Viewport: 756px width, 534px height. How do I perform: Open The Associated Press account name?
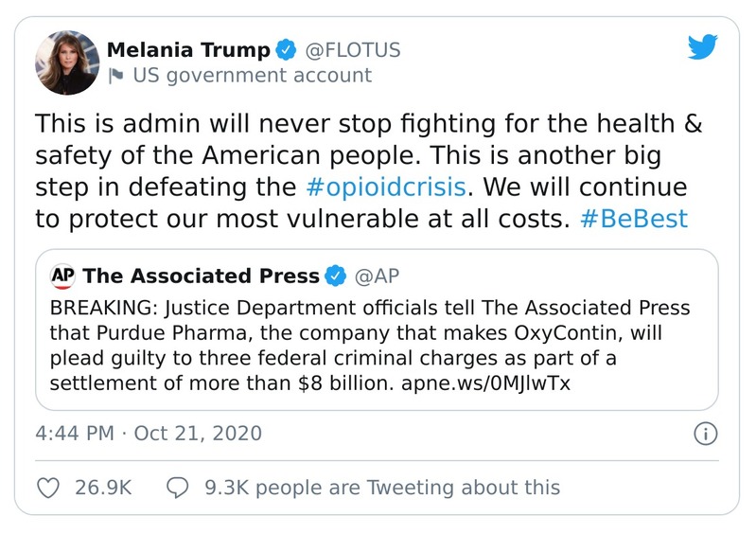(201, 276)
